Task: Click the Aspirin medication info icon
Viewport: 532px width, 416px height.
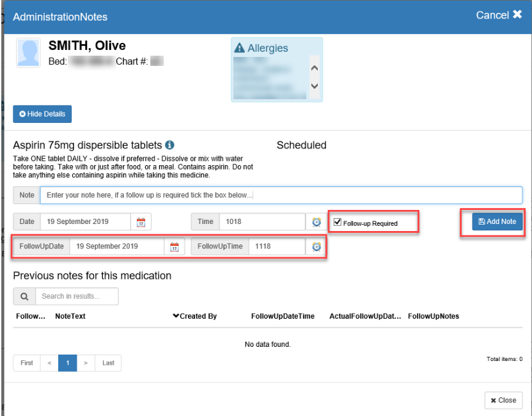Action: click(x=170, y=145)
